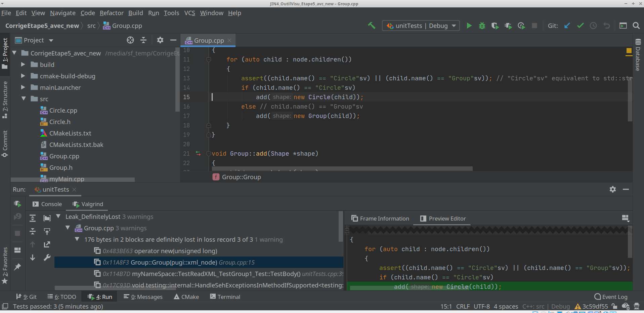Toggle the Commit side tool window

tap(5, 144)
